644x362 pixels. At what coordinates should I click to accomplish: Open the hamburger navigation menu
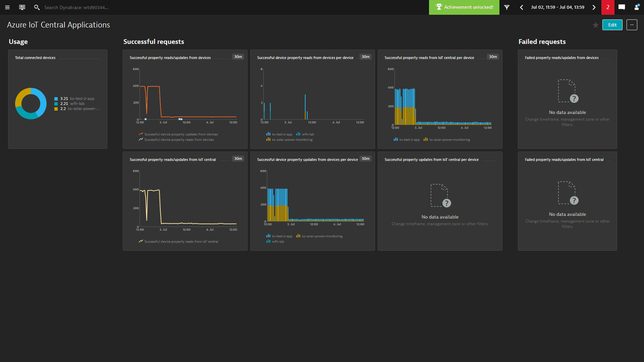pos(7,7)
